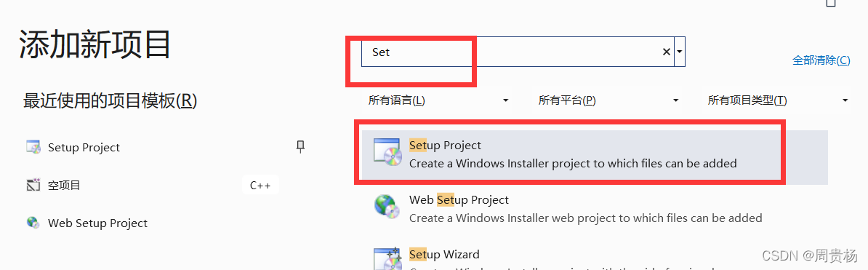This screenshot has width=868, height=270.
Task: Select the Web Setup Project template result
Action: [595, 208]
